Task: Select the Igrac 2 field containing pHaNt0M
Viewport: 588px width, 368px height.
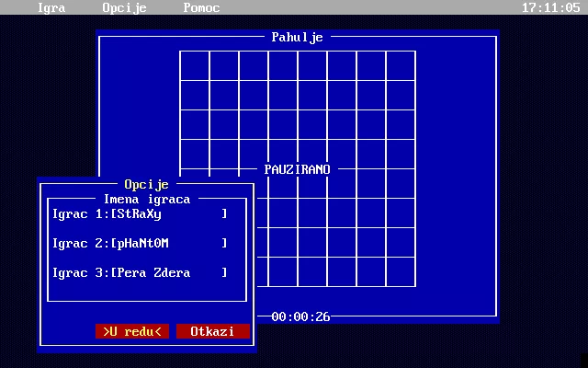Action: 169,243
